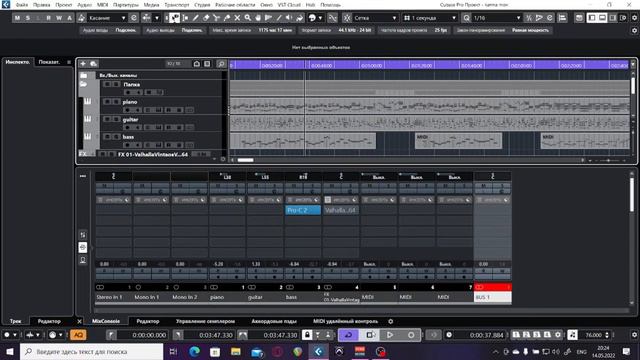The image size is (640, 360).
Task: Select the Play speaker tool
Action: (x=289, y=18)
